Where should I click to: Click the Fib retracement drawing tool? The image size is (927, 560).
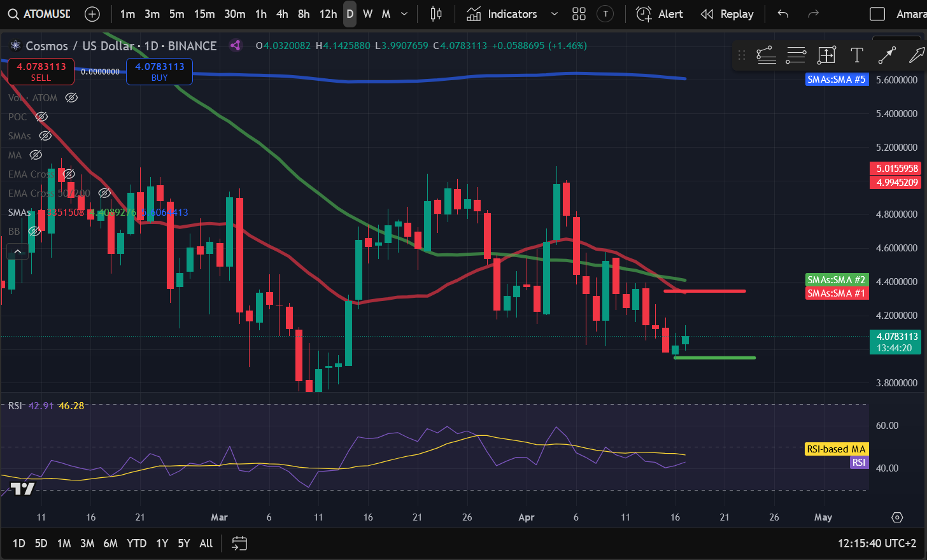(x=766, y=56)
